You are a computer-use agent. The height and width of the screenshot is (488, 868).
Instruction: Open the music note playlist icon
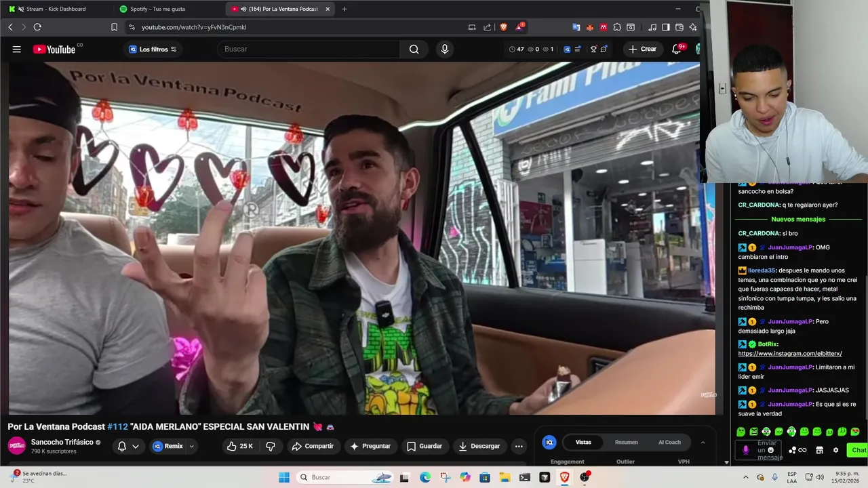652,27
